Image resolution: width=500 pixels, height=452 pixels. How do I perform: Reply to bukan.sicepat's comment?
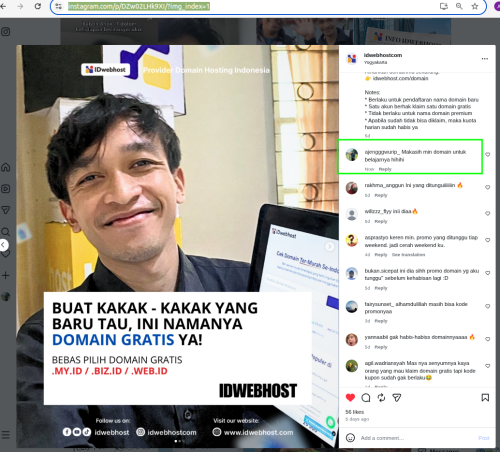(381, 288)
